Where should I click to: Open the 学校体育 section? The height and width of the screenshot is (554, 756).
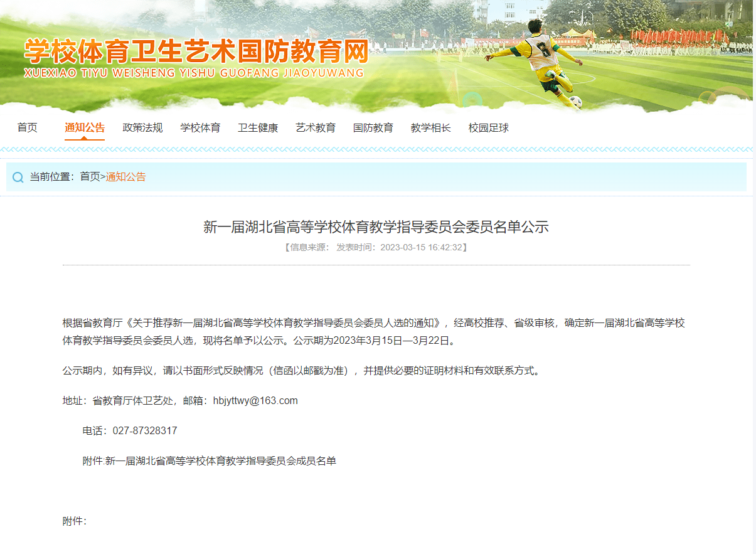point(200,128)
